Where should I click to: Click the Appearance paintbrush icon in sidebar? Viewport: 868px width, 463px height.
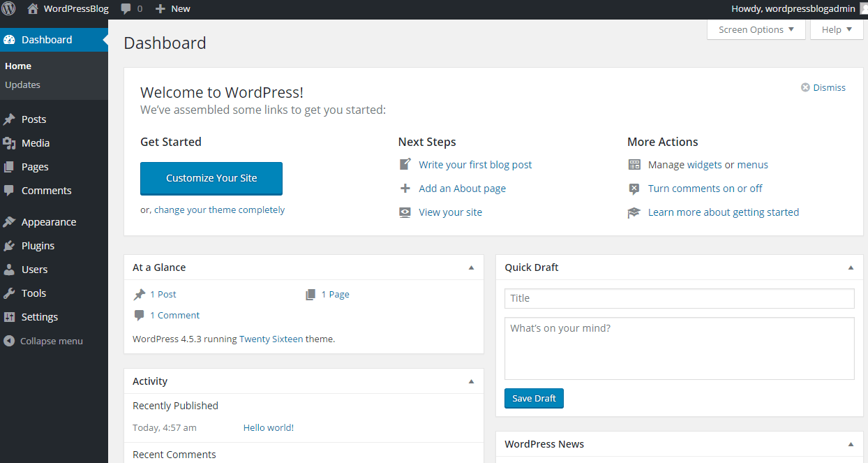(x=9, y=222)
